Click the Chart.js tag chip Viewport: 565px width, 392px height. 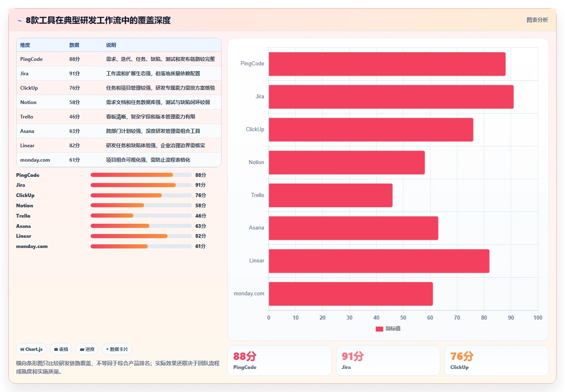(31, 349)
